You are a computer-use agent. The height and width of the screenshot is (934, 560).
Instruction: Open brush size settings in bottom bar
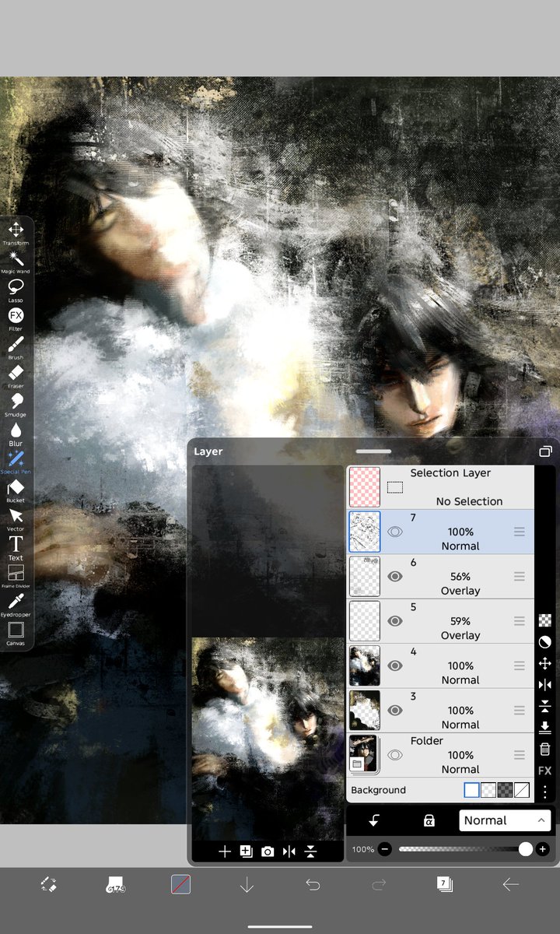click(x=115, y=884)
